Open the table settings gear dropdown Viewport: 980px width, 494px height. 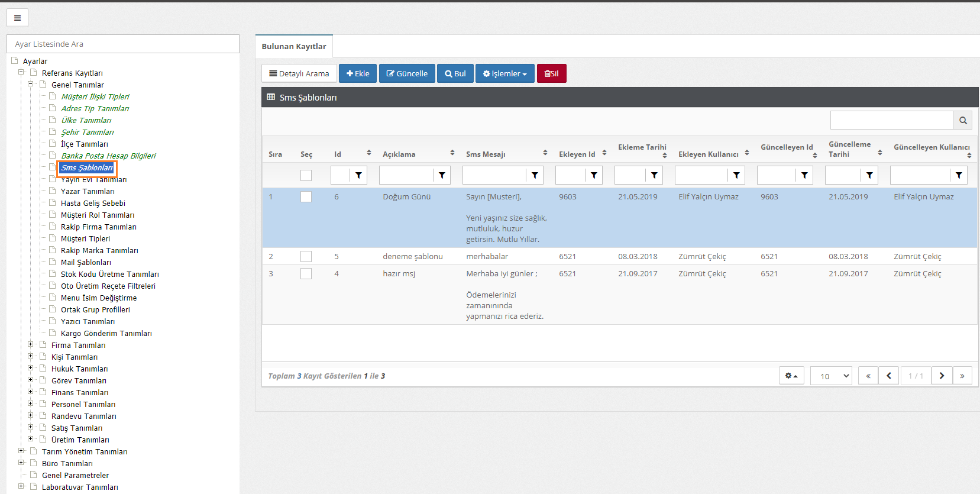(791, 376)
